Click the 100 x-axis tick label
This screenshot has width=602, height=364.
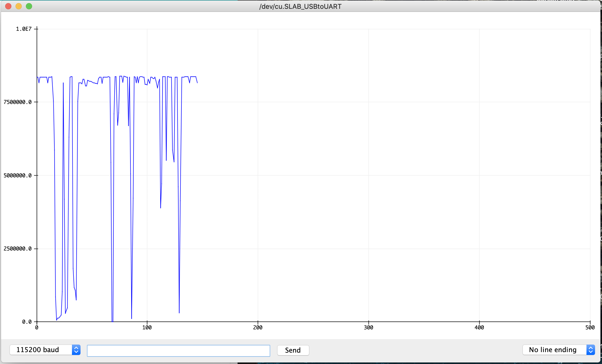(147, 328)
